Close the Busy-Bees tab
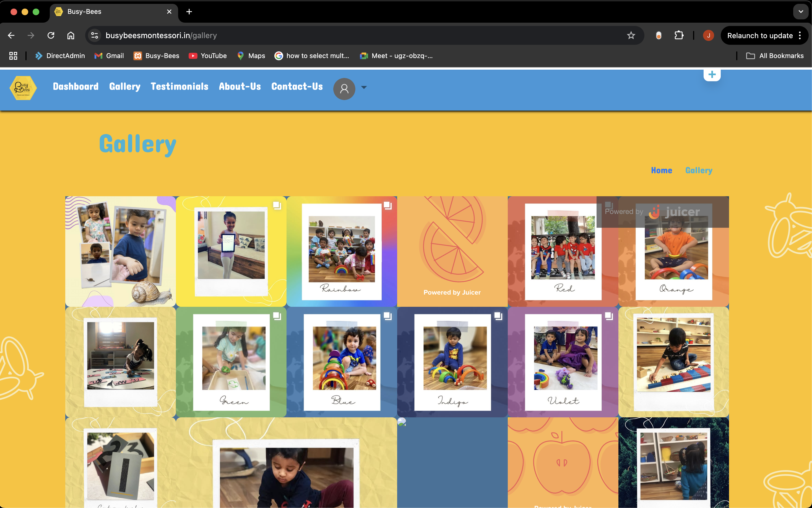812x508 pixels. coord(169,11)
